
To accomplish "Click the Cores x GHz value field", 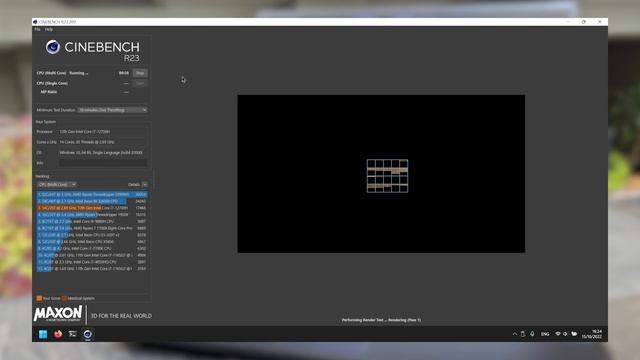I will click(x=103, y=142).
